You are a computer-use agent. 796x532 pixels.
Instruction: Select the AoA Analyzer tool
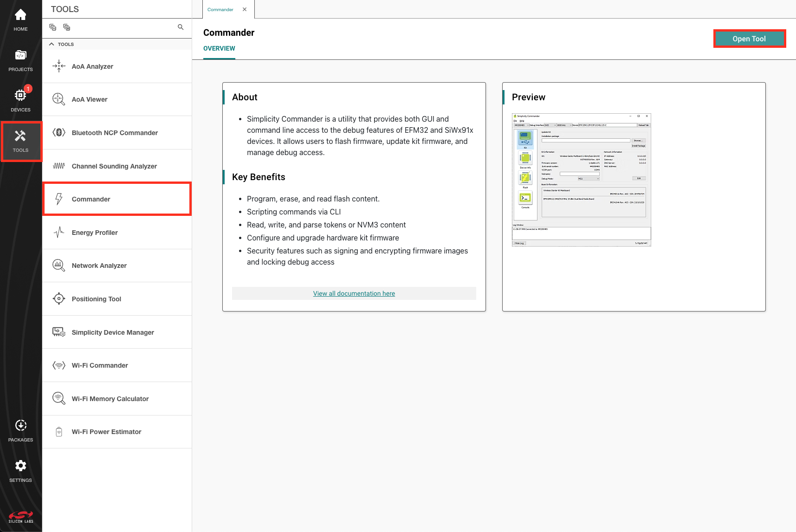[x=92, y=66]
